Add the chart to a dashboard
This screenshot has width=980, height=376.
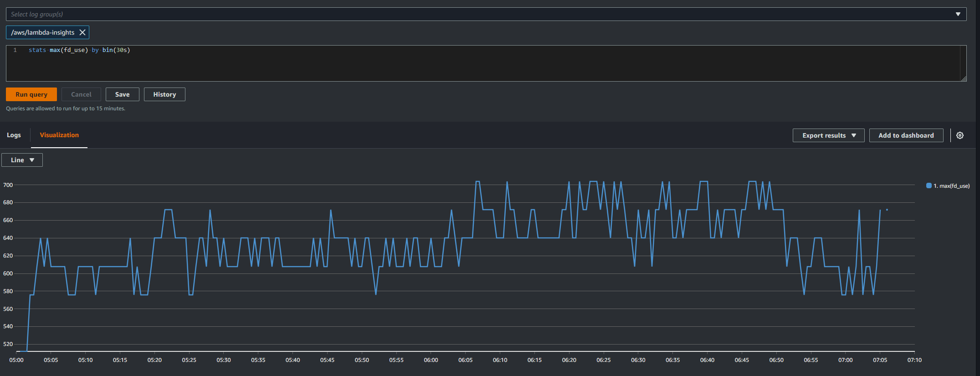pos(906,135)
